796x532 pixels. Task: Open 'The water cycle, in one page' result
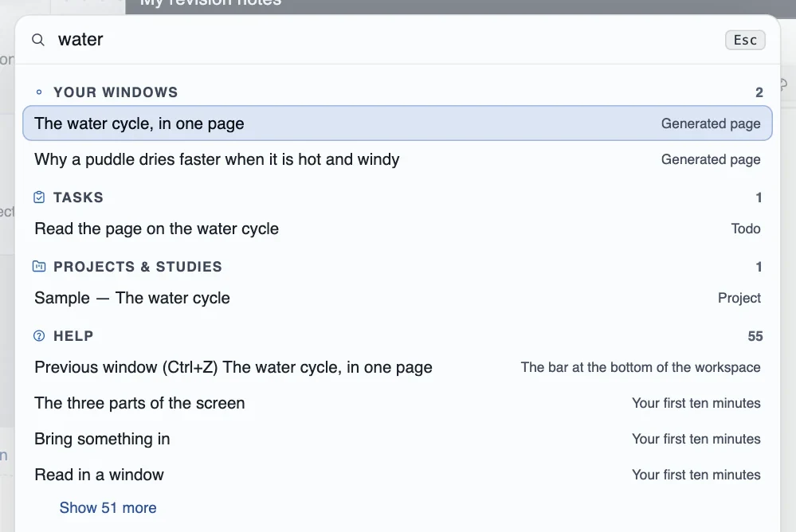coord(398,123)
